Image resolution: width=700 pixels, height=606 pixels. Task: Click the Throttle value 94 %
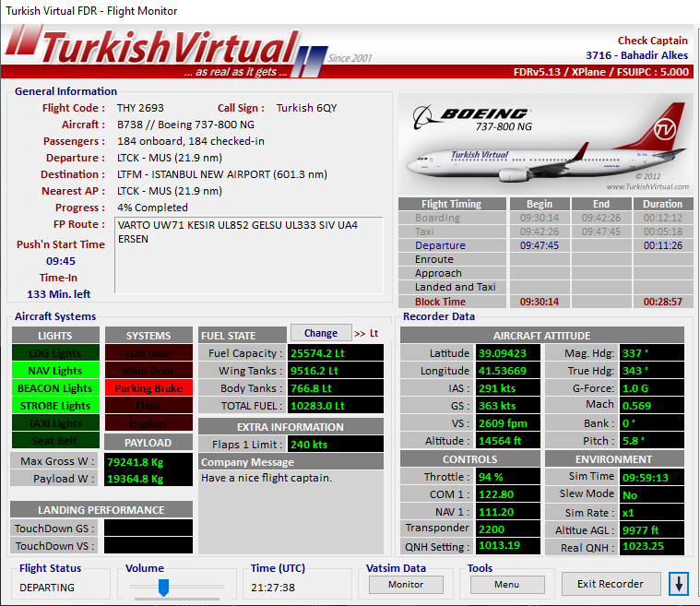click(508, 477)
